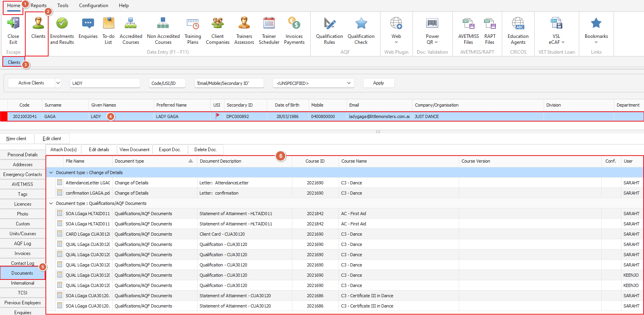Open the Configuration menu tab
Viewport: 644px width, 315px height.
point(94,6)
